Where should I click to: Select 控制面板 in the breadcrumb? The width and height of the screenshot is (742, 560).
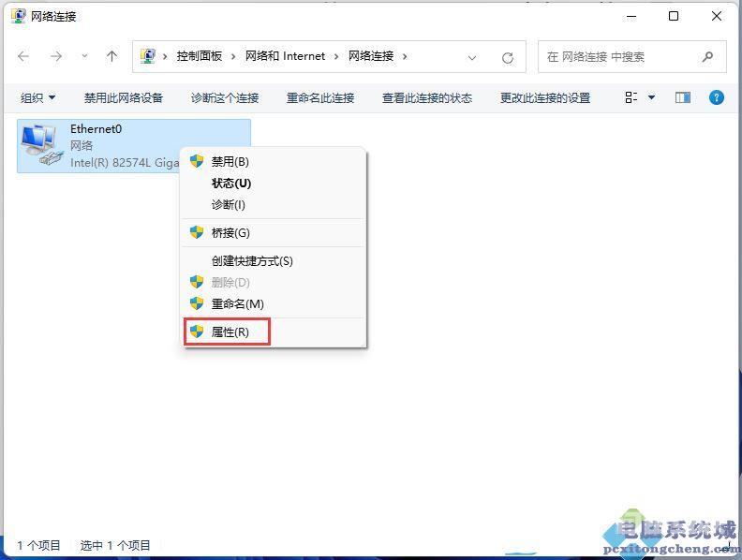click(x=200, y=56)
